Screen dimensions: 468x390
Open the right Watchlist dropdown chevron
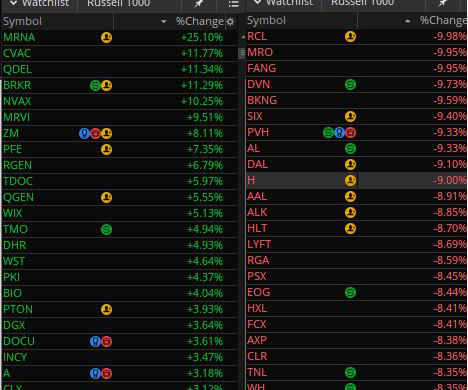[x=257, y=3]
